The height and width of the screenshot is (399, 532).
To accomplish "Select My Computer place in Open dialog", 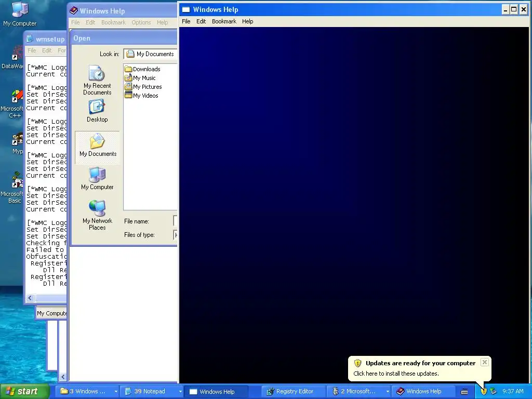I will (97, 179).
